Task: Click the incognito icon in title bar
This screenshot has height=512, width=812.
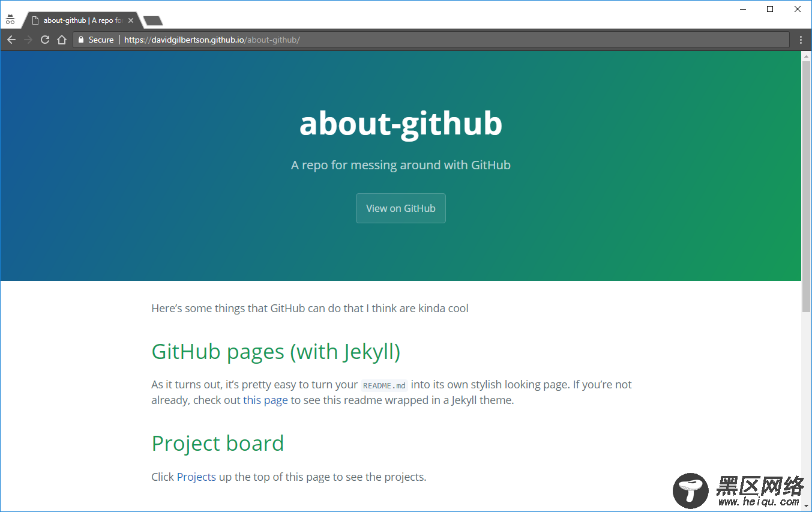Action: point(10,20)
